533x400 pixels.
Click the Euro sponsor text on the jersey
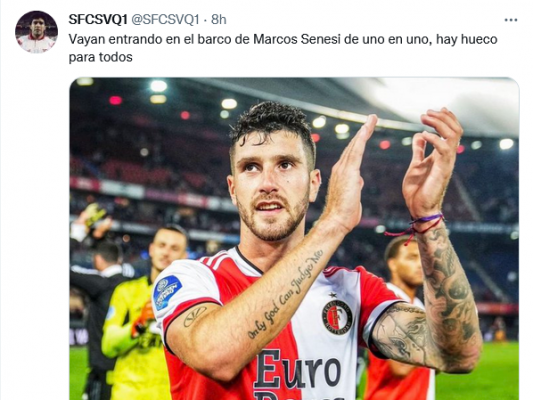297,369
